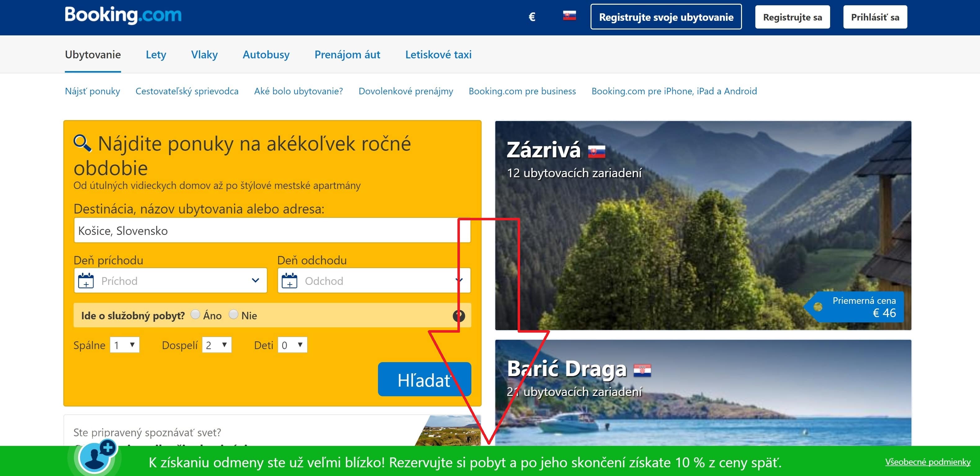Click the help question mark icon for business stay
980x476 pixels.
click(x=459, y=316)
